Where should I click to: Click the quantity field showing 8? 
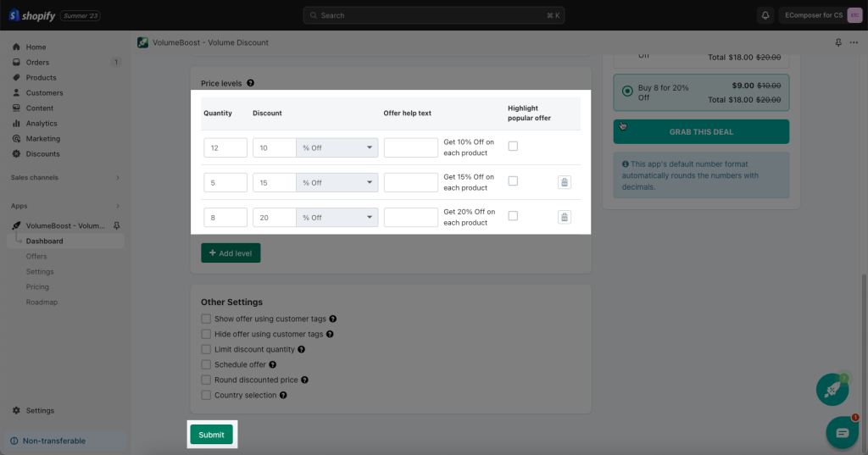click(225, 218)
